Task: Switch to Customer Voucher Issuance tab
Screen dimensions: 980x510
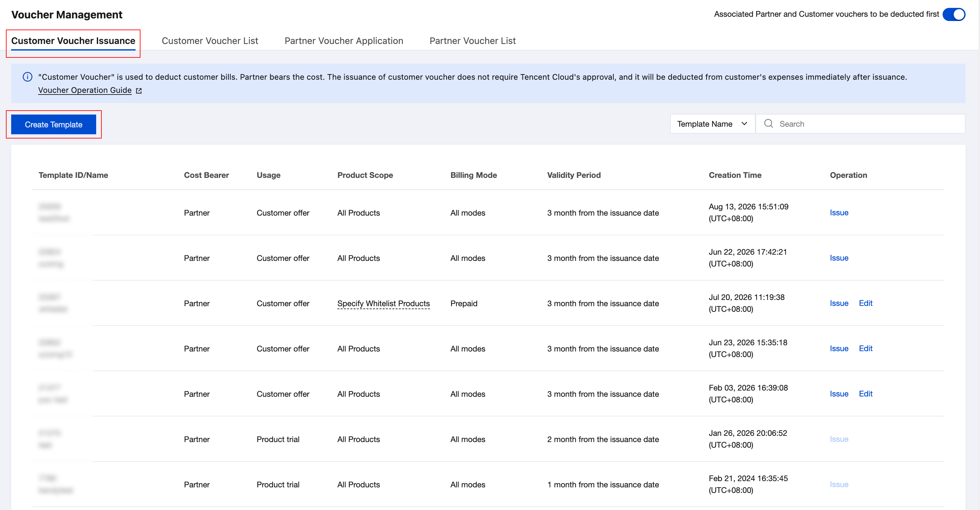Action: [x=73, y=41]
